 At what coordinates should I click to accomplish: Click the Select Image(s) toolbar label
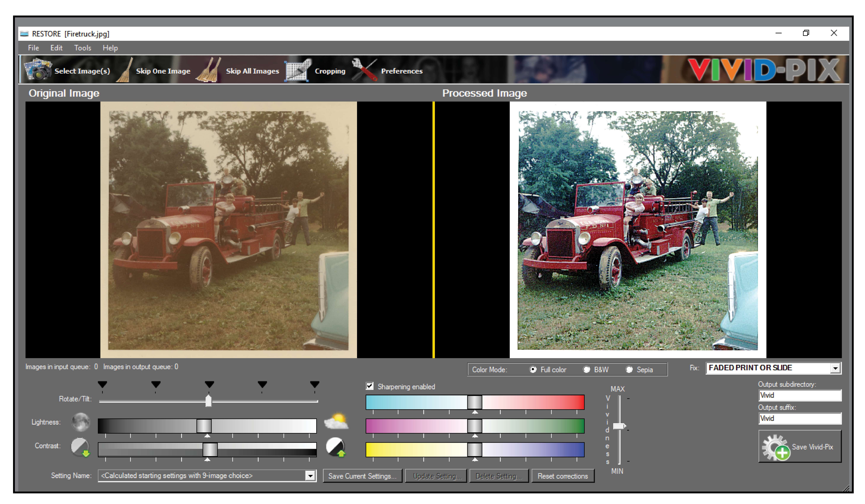pyautogui.click(x=82, y=71)
